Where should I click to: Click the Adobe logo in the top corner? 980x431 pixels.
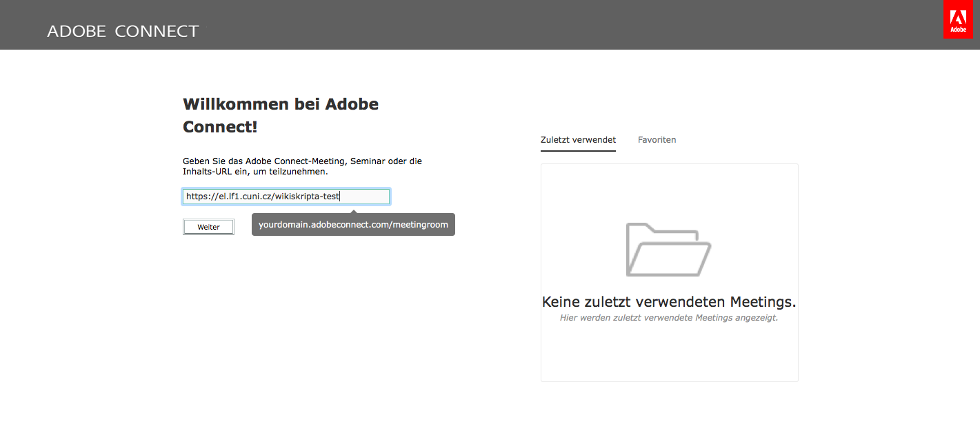pyautogui.click(x=958, y=19)
